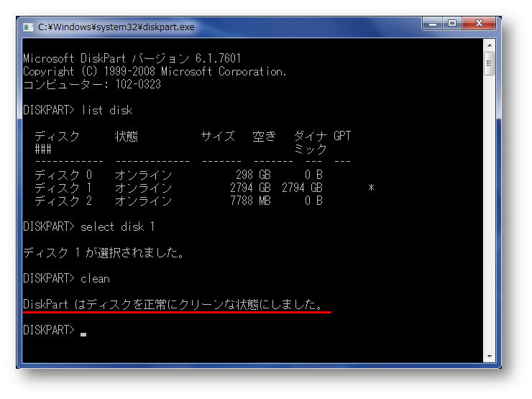Viewport: 532px width, 399px height.
Task: Click the 7788 MB size value
Action: [x=250, y=201]
